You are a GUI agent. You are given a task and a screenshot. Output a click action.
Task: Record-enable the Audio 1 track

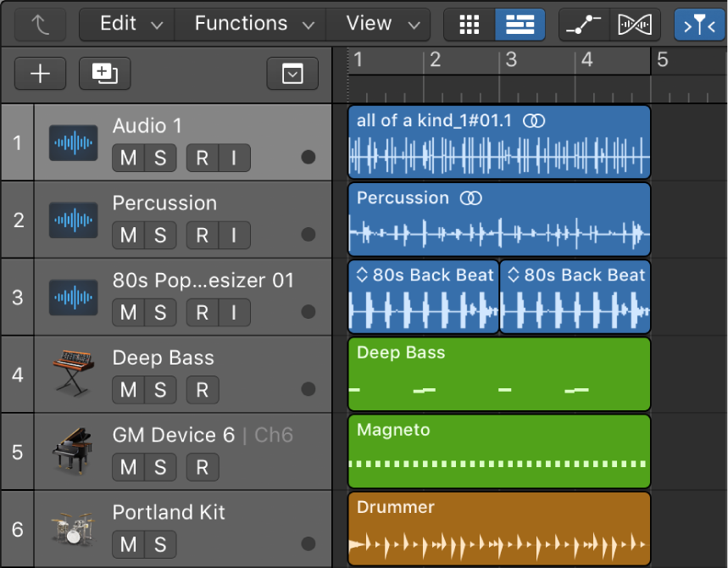click(203, 158)
